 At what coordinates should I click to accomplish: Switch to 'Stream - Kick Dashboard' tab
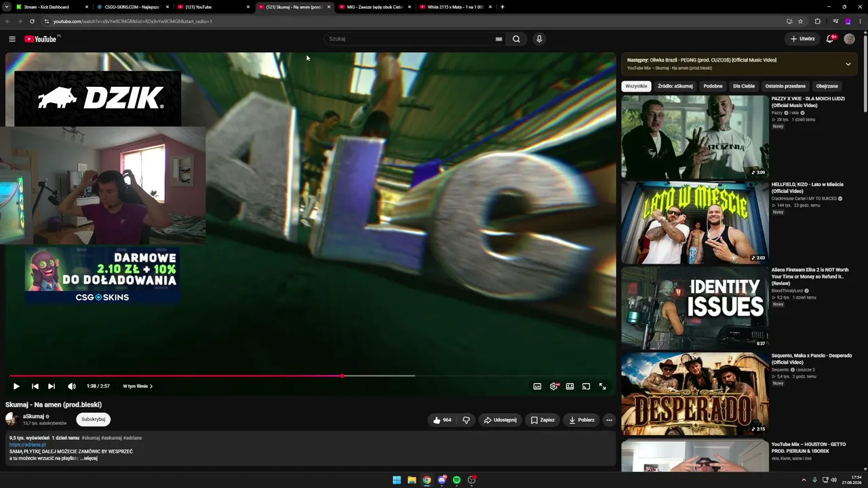click(52, 7)
